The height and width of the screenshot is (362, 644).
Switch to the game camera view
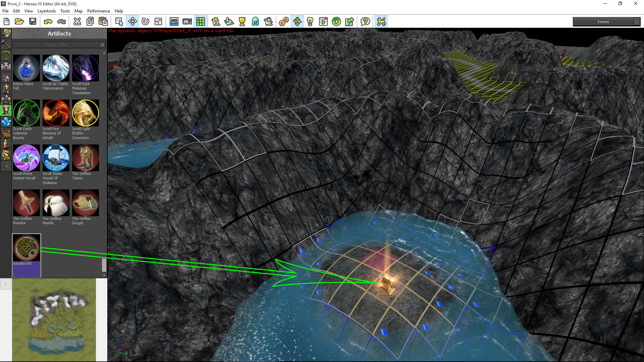point(174,22)
